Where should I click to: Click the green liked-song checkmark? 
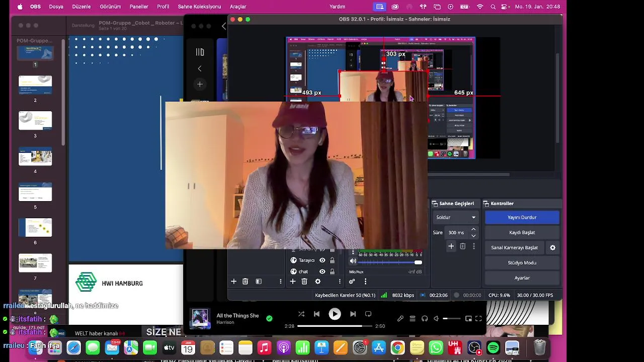point(269,318)
